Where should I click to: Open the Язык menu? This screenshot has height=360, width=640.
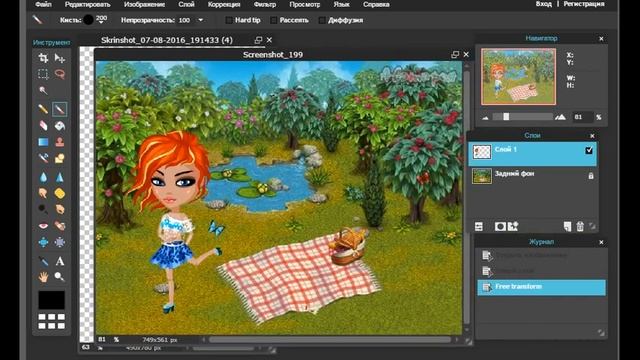coord(341,4)
